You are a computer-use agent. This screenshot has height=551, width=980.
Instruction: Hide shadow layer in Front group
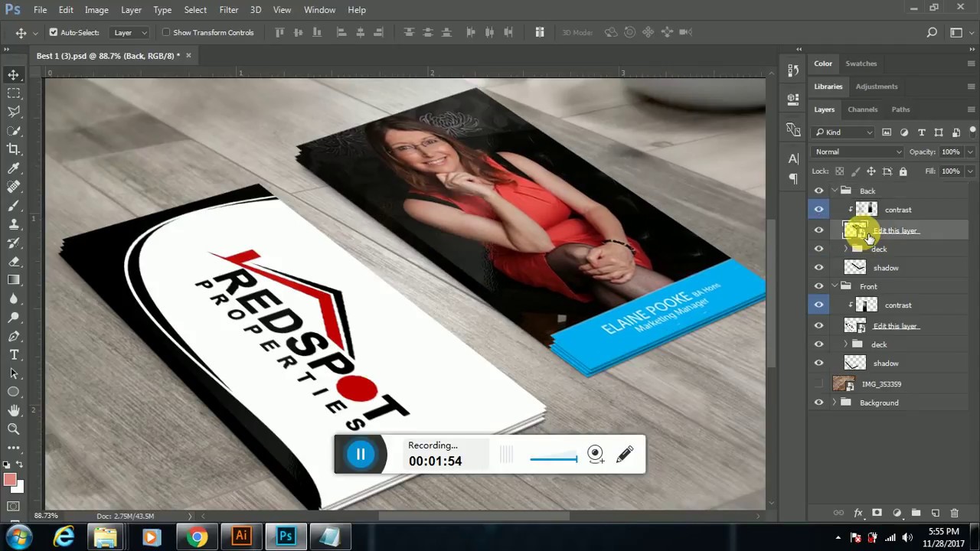(819, 364)
